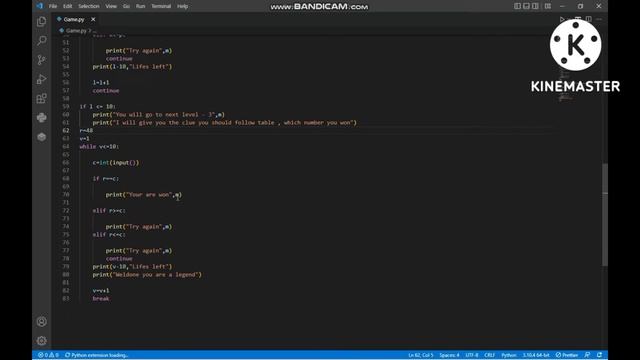The height and width of the screenshot is (360, 640).
Task: Click the code 'v=v+1' on line 82
Action: (x=101, y=291)
